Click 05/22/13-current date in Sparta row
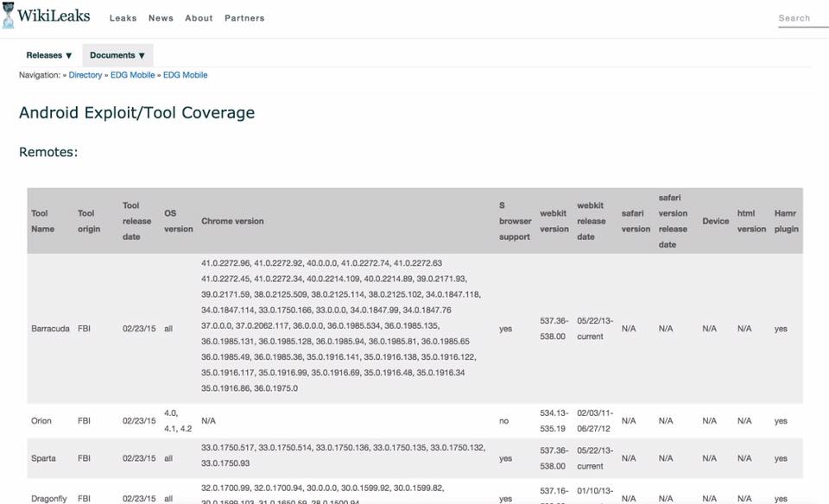 click(x=595, y=458)
